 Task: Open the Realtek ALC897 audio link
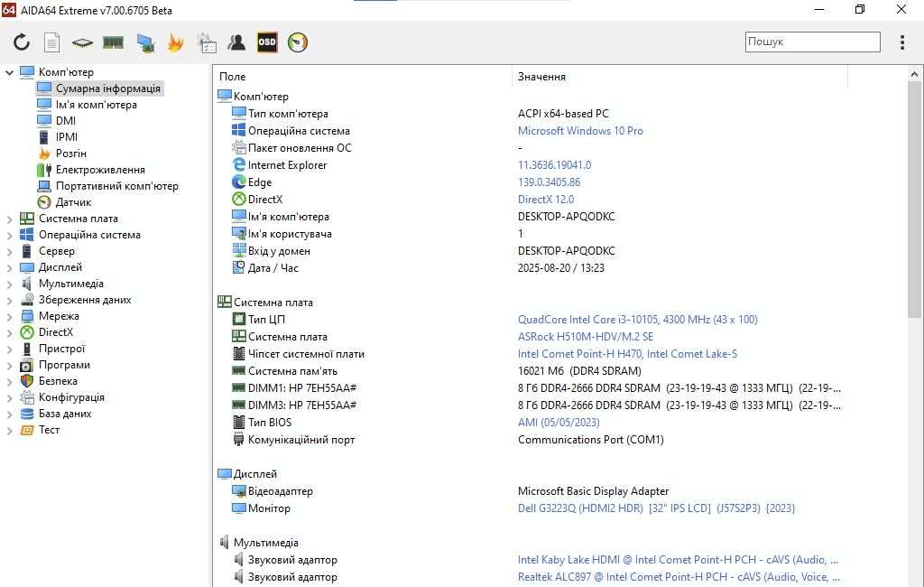click(678, 577)
